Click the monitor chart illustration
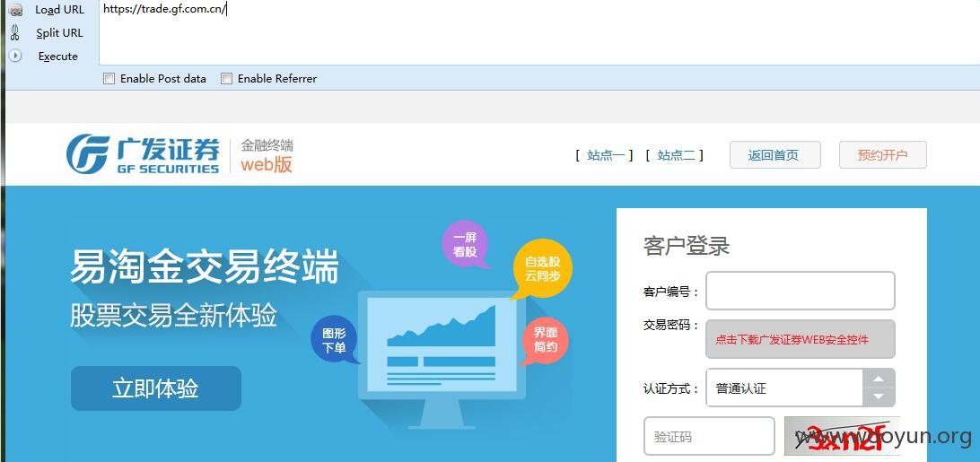Screen dimensions: 980x462 coord(442,360)
